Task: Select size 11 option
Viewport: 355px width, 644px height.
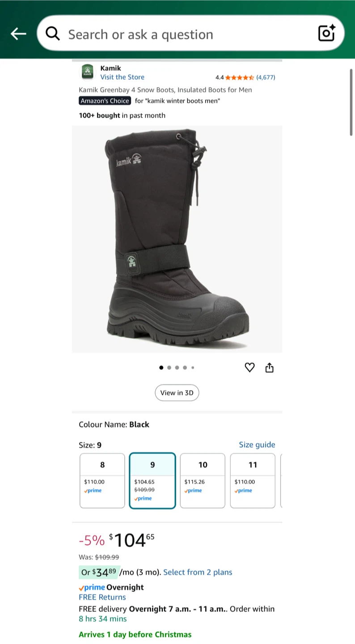Action: coord(253,481)
